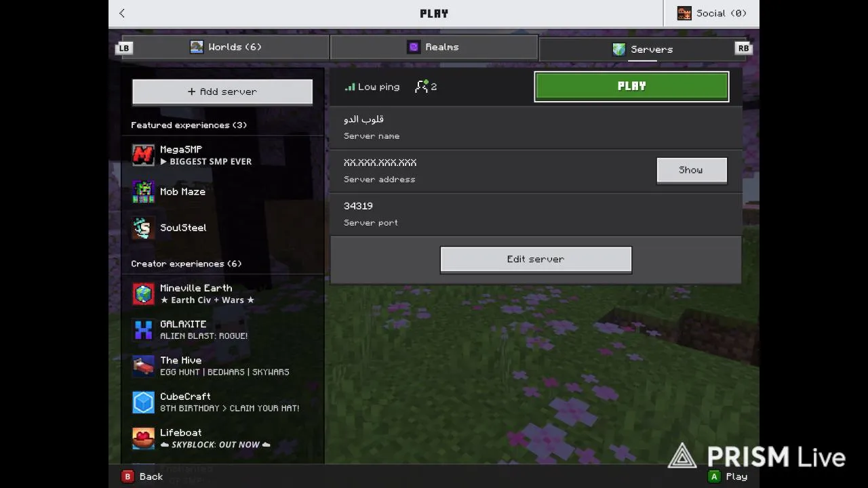Click the ALIEN BLAST: ROGUE! subtitle

[203, 335]
